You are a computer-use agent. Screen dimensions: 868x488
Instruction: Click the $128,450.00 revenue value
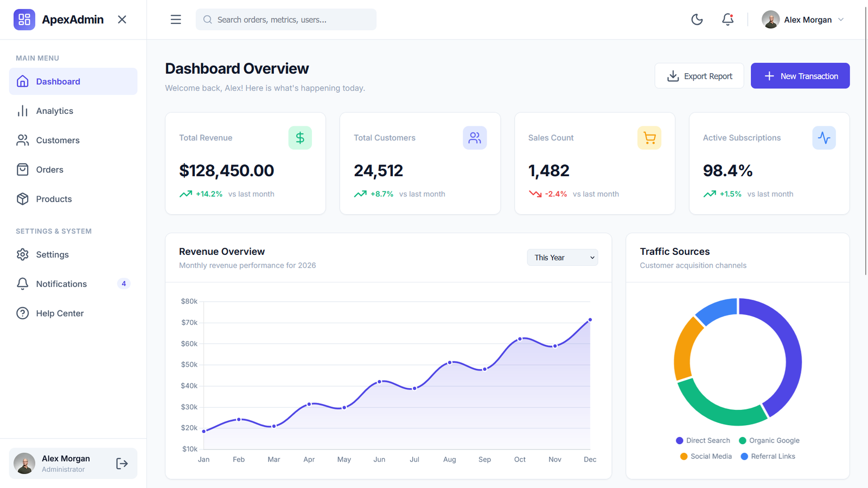(x=227, y=171)
